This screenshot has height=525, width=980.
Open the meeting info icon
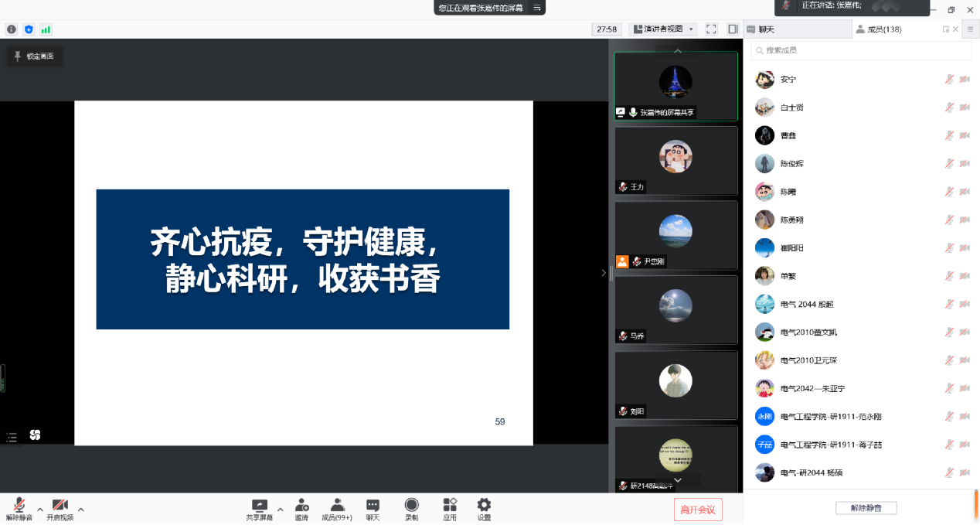click(x=12, y=29)
